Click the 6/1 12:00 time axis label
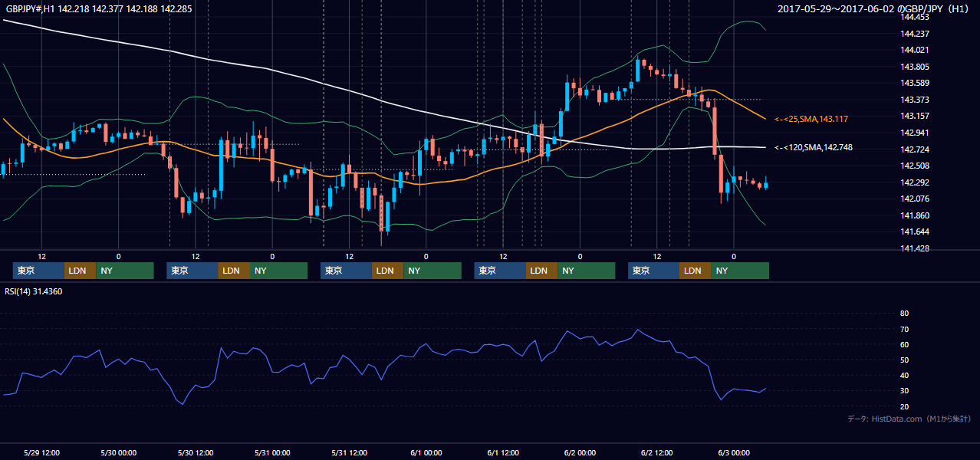The height and width of the screenshot is (460, 980). click(x=503, y=452)
